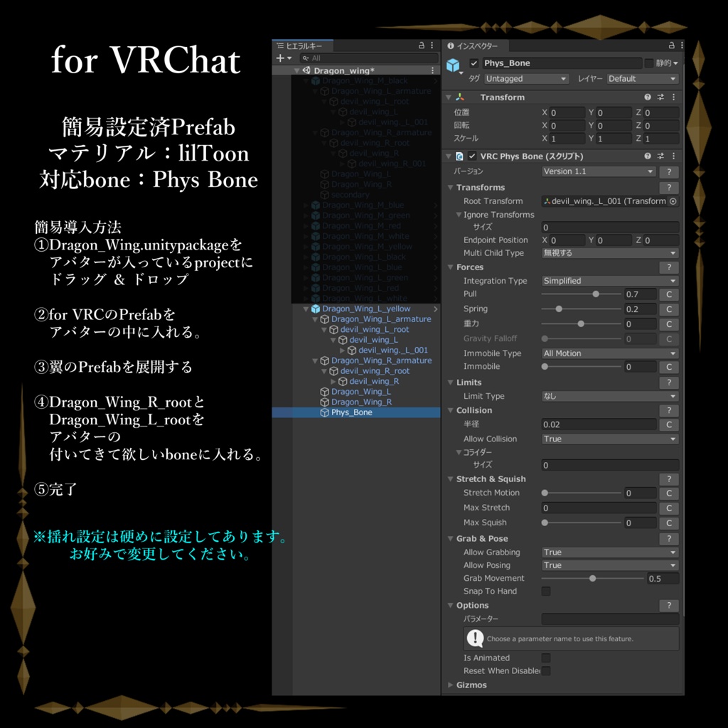
Task: Click help button for Grab & Pose
Action: [669, 539]
